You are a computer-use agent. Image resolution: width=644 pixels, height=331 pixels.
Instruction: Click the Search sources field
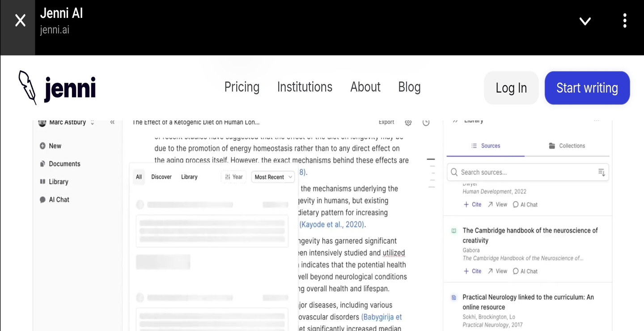(x=528, y=172)
